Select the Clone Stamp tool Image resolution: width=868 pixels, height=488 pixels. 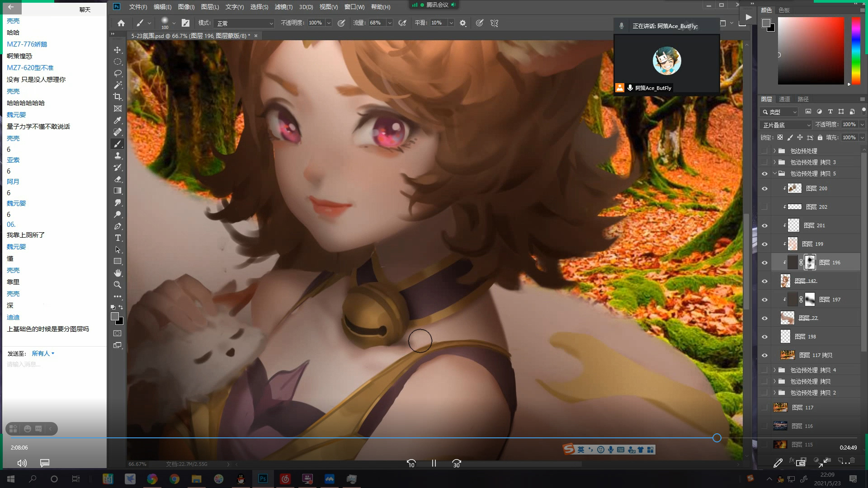[118, 155]
